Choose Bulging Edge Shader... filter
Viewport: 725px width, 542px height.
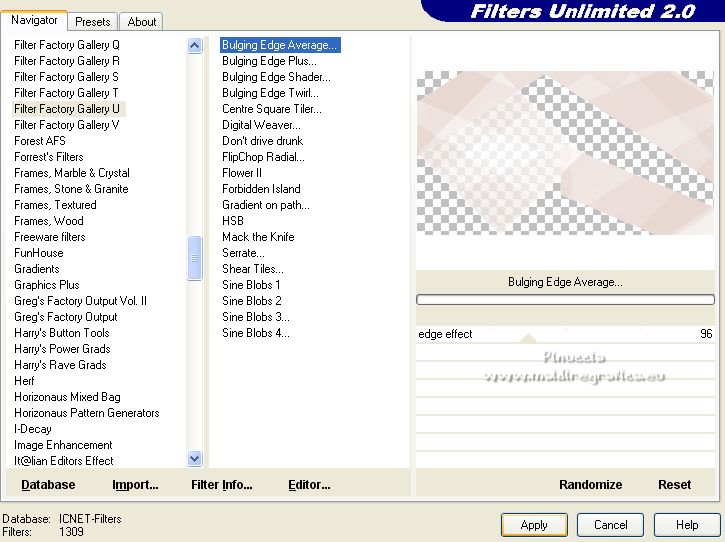pos(276,77)
